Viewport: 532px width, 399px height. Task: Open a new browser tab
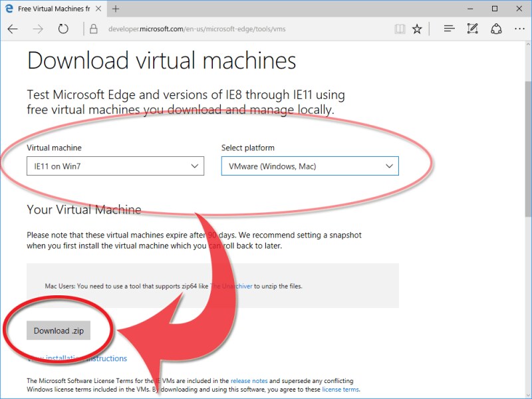click(x=116, y=9)
